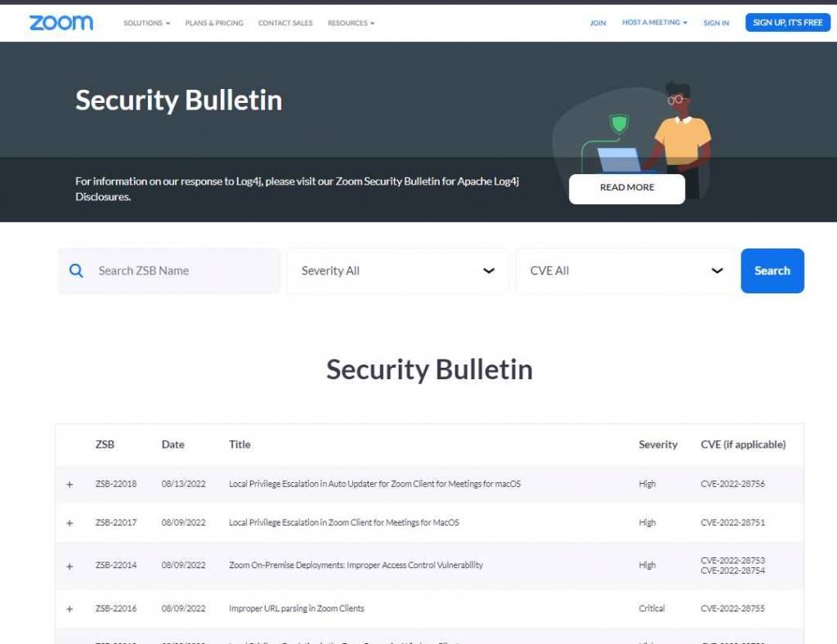Click the Read More button
The image size is (837, 644).
(627, 188)
